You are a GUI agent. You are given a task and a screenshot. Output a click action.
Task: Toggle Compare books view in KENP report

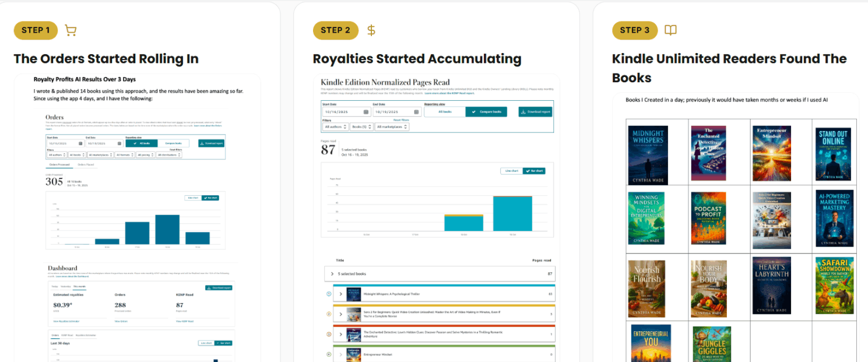tap(486, 112)
